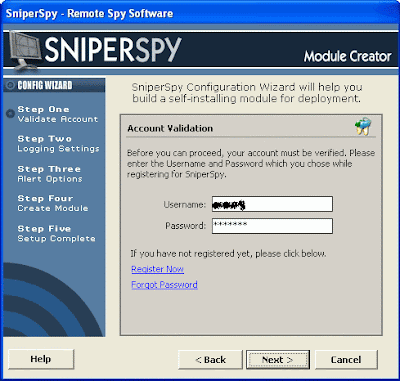Click the Password label
Image resolution: width=400 pixels, height=381 pixels.
[186, 226]
